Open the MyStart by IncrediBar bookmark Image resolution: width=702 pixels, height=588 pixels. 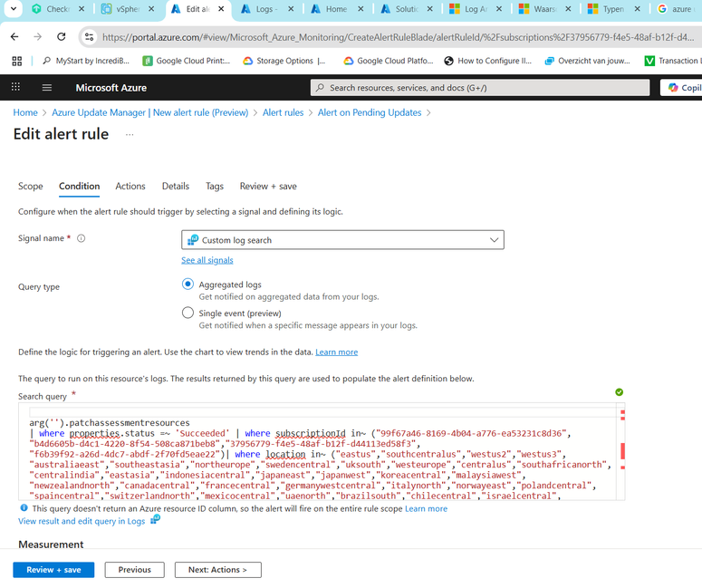(x=86, y=61)
